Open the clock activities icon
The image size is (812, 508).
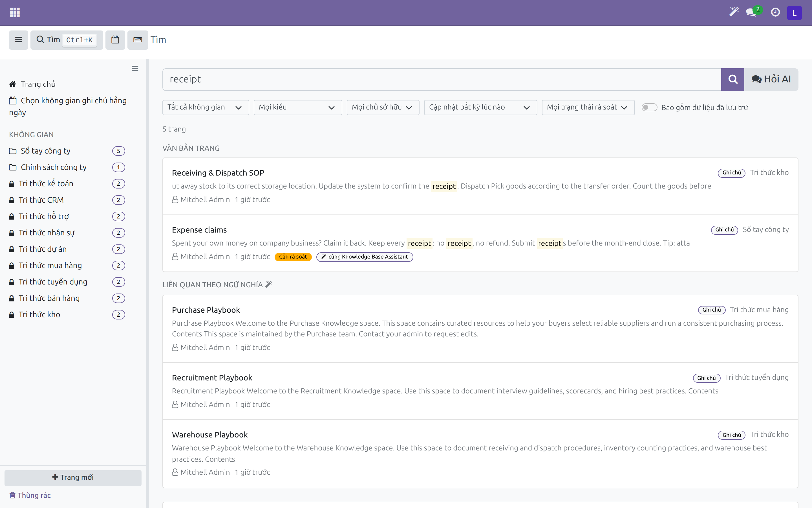pos(775,12)
